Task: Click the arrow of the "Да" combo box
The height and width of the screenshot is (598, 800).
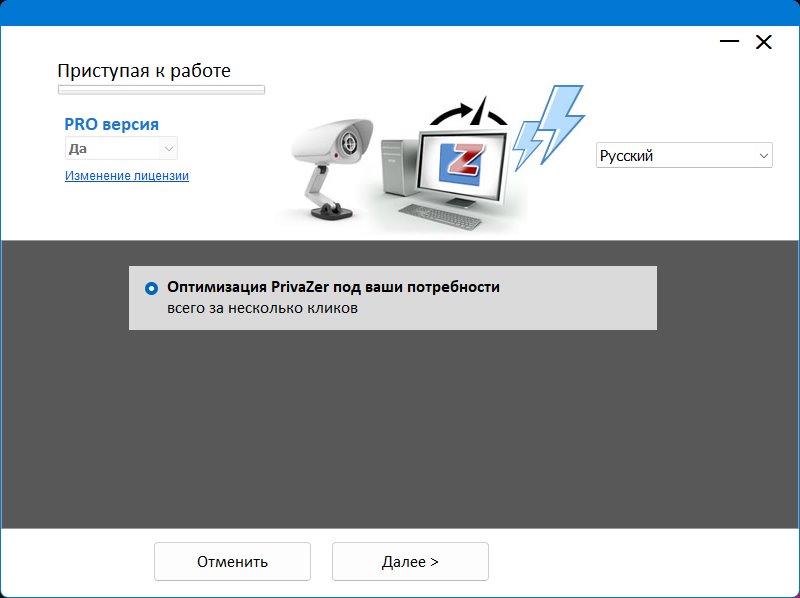Action: (x=168, y=149)
